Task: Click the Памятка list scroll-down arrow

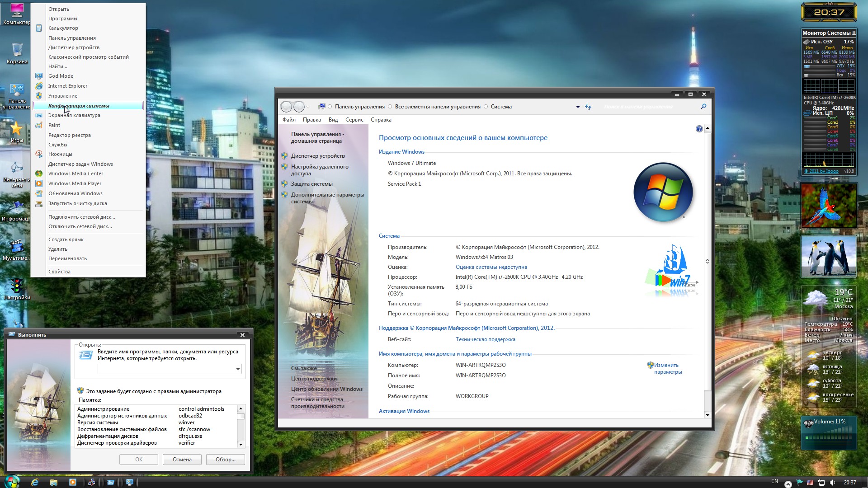Action: [241, 445]
